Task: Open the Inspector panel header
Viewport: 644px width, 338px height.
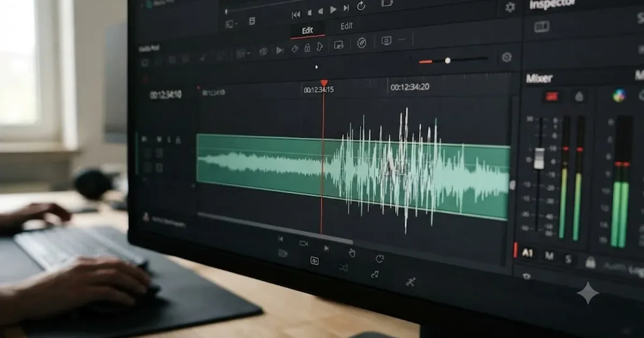Action: [x=553, y=5]
